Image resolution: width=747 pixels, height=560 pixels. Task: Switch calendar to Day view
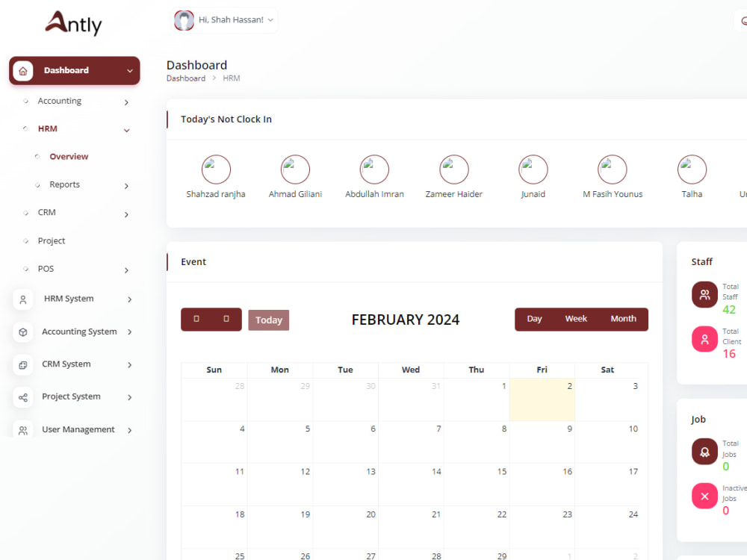(x=534, y=319)
